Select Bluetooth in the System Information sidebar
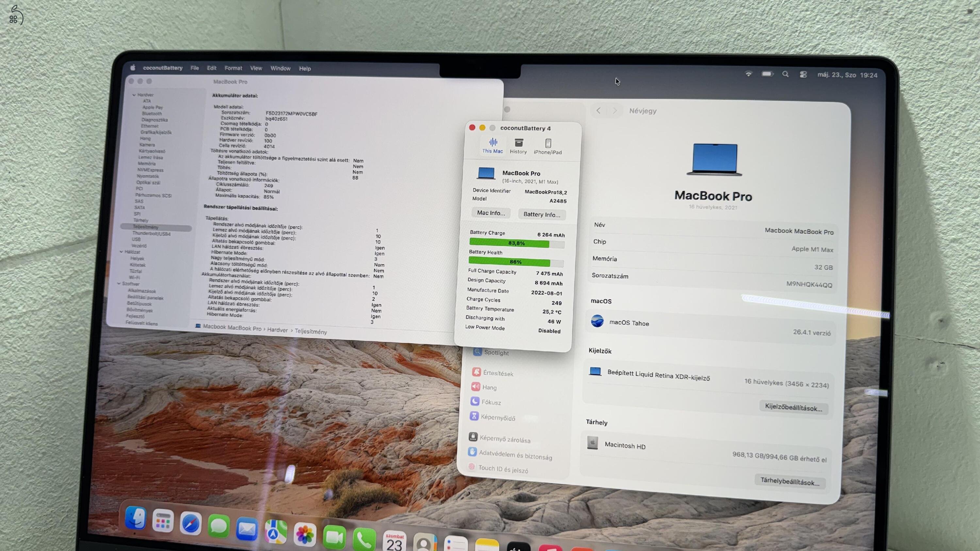Viewport: 980px width, 551px height. [152, 114]
